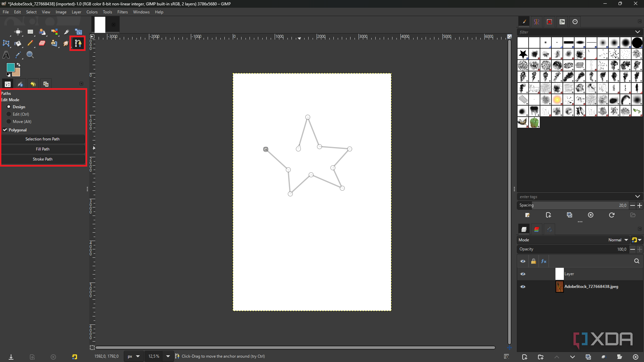Viewport: 644px width, 362px height.
Task: Select the Color Picker eyedropper tool
Action: coord(18,55)
